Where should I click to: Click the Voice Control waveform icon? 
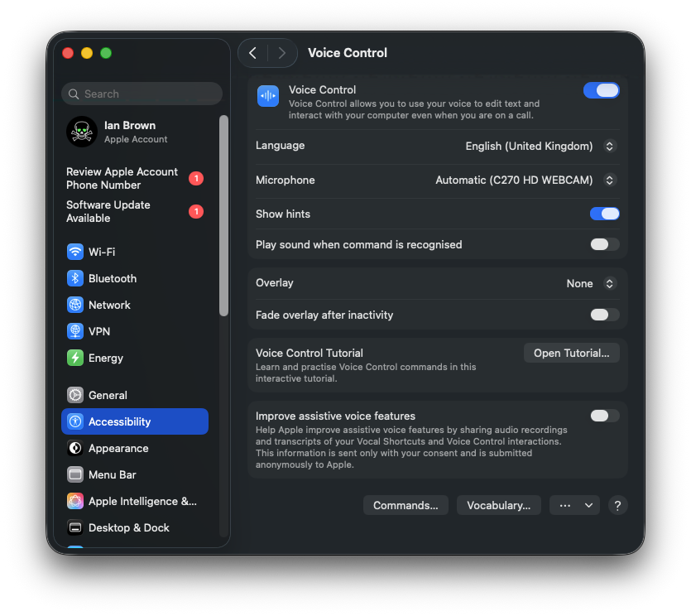click(268, 96)
